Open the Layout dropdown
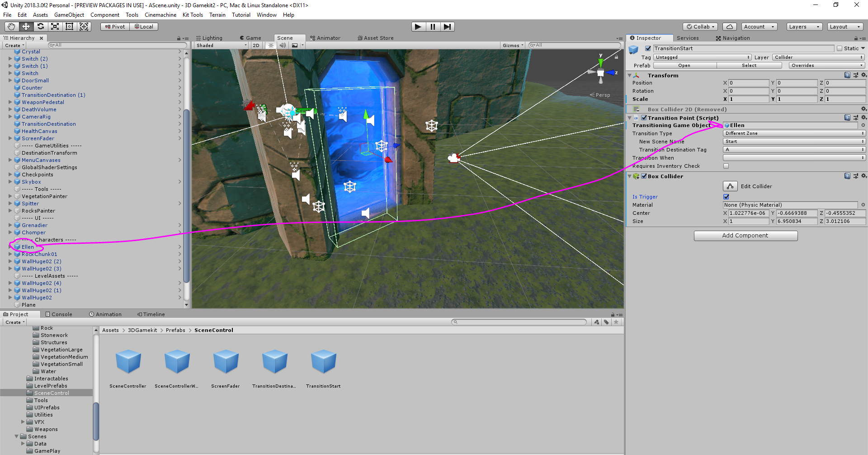Viewport: 868px width, 455px height. pyautogui.click(x=844, y=27)
